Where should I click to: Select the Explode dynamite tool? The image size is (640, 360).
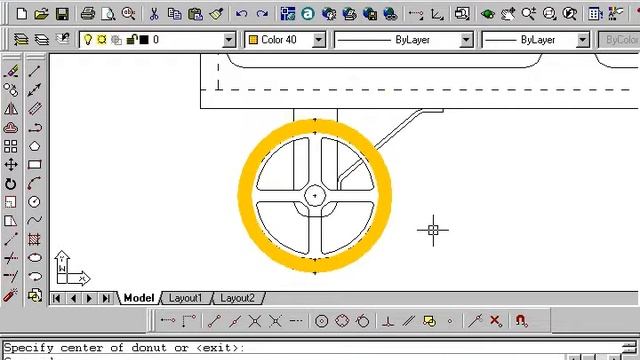11,295
